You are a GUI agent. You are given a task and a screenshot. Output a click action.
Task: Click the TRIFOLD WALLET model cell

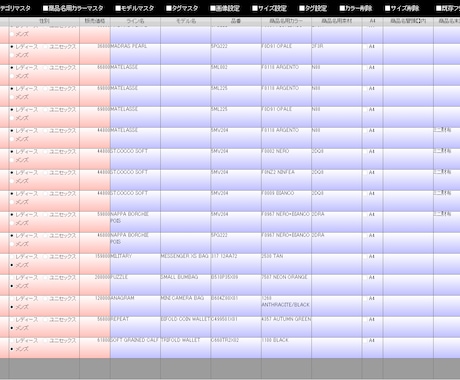tap(185, 348)
